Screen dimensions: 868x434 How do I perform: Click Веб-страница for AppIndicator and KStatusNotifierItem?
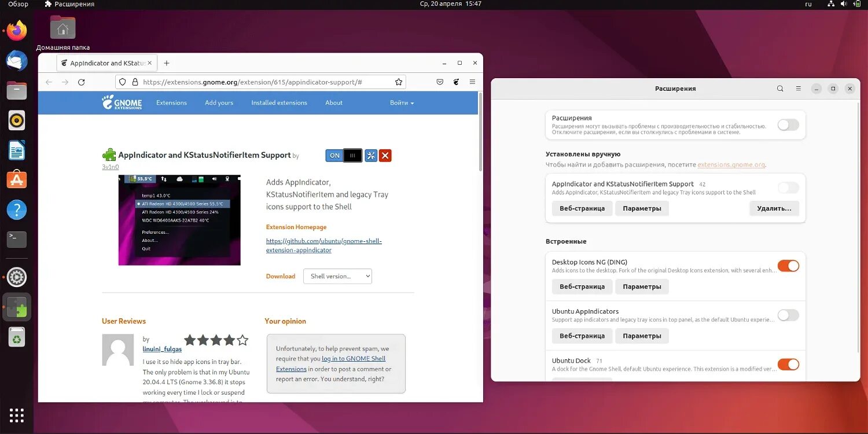click(x=582, y=208)
